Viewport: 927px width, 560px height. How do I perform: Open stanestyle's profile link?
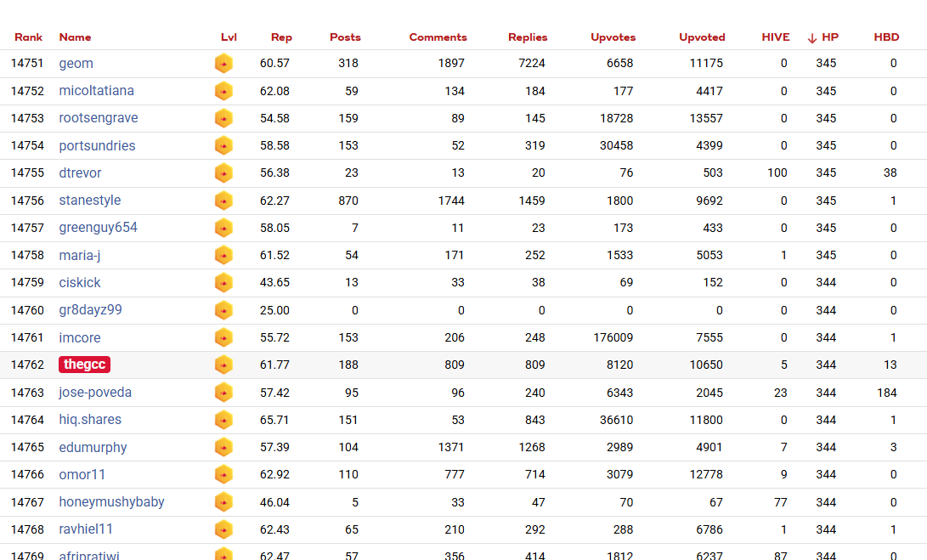(x=90, y=201)
